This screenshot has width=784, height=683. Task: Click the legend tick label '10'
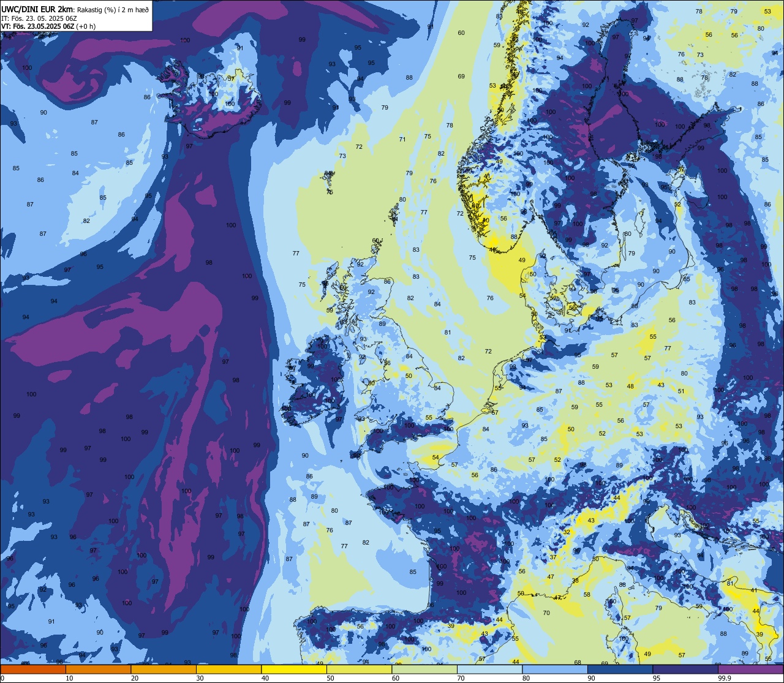click(x=69, y=678)
